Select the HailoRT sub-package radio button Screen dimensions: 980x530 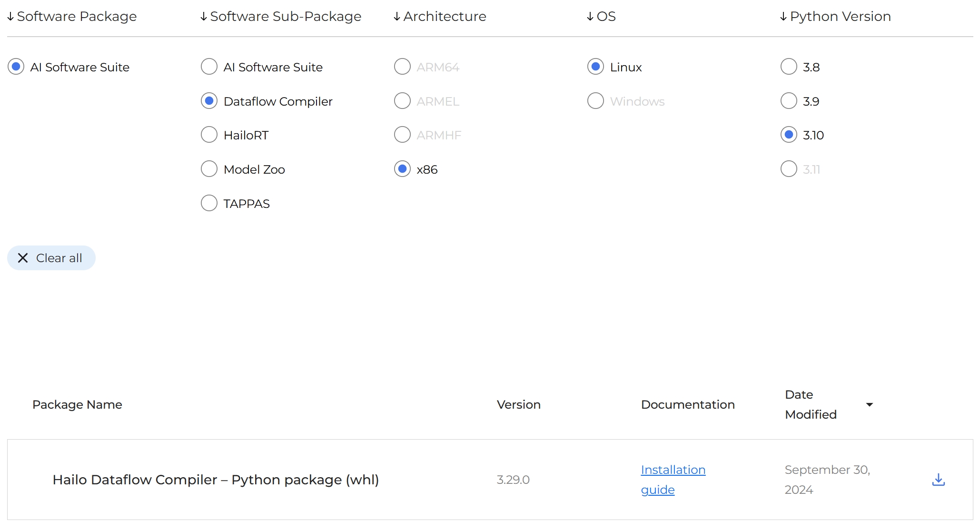(x=209, y=135)
